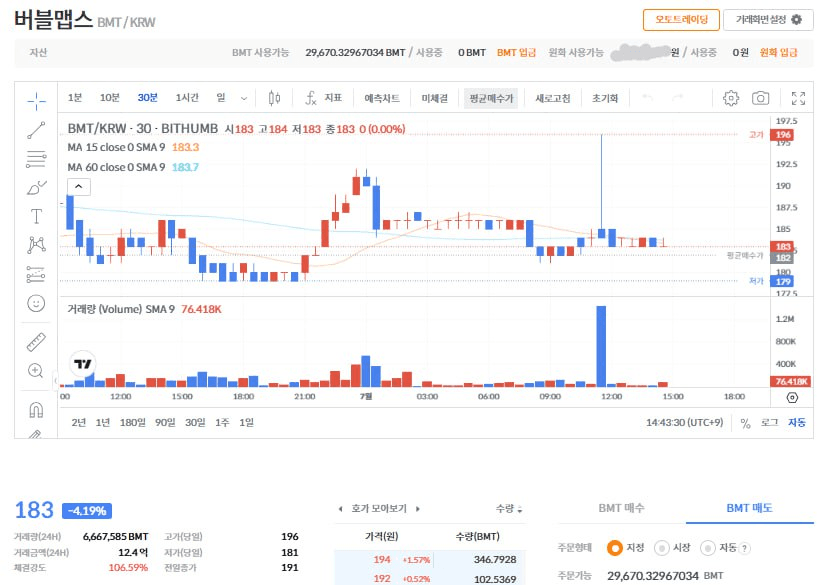Open the 지표 indicators dialog
Viewport: 819px width, 585px height.
pos(324,98)
